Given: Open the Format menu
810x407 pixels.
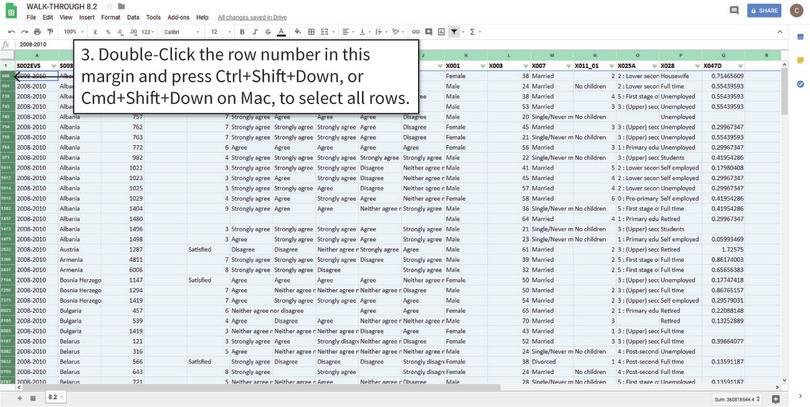Looking at the screenshot, I should 111,17.
